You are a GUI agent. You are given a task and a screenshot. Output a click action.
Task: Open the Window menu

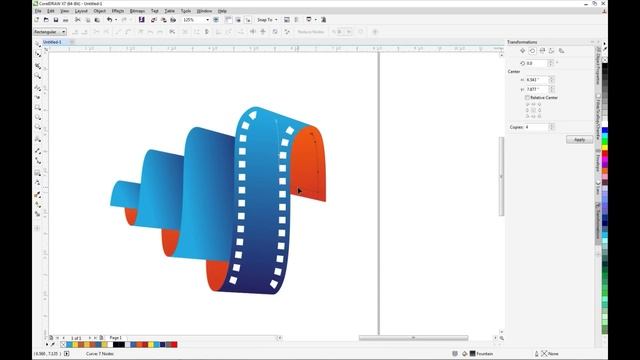click(204, 11)
